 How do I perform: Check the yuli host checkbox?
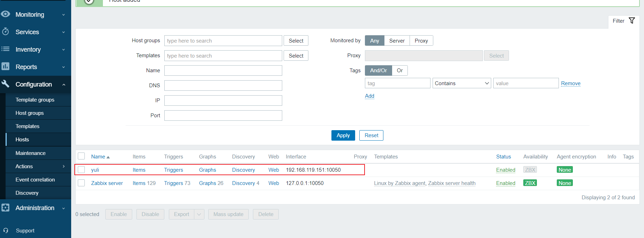(x=81, y=170)
